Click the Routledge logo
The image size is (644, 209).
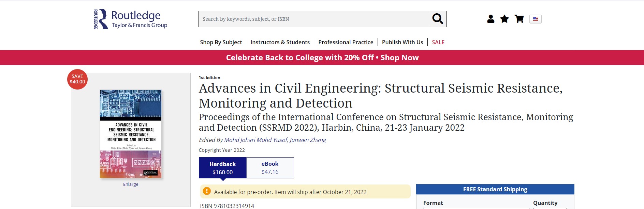coord(131,19)
